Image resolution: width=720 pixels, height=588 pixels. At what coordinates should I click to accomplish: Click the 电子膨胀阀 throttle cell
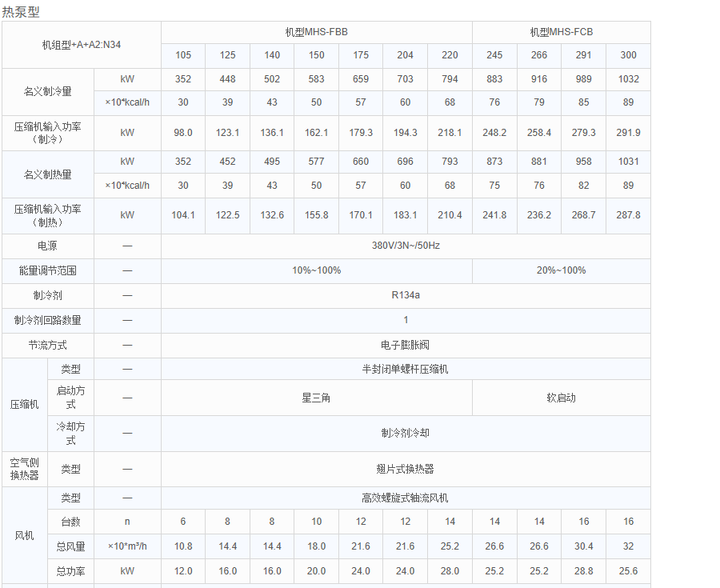click(406, 346)
